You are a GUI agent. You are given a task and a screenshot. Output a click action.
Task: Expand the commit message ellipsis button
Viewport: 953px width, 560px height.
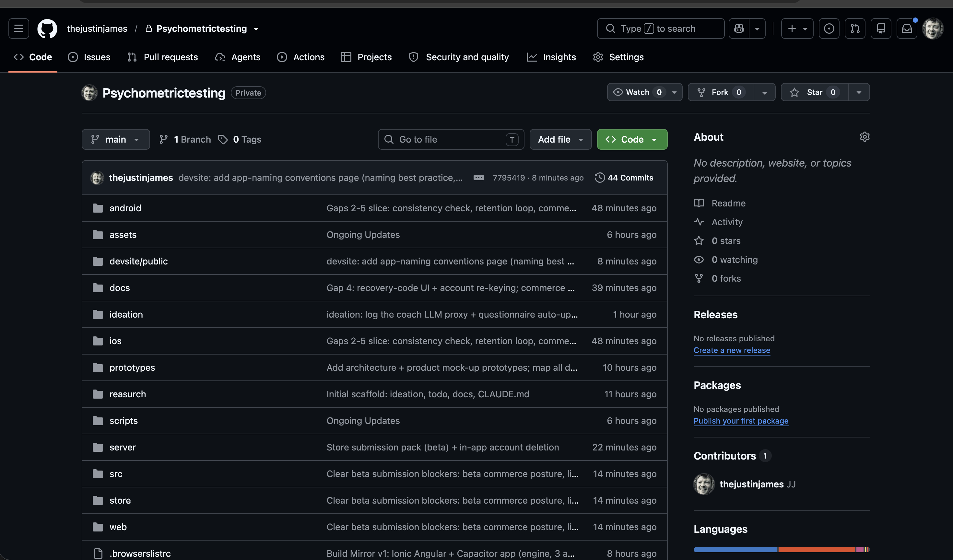(x=478, y=178)
